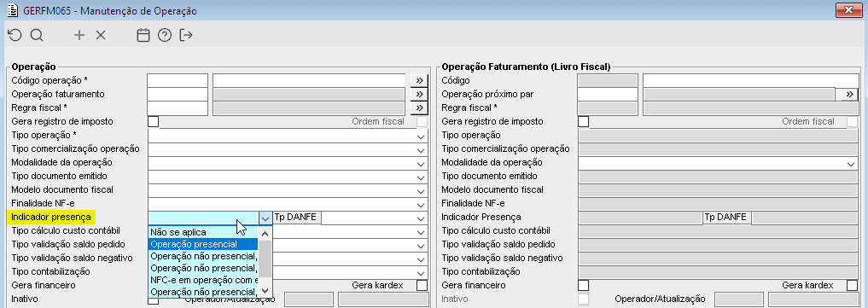Screen dimensions: 868x308
Task: Open search with the magnifier toolbar icon
Action: (x=37, y=35)
